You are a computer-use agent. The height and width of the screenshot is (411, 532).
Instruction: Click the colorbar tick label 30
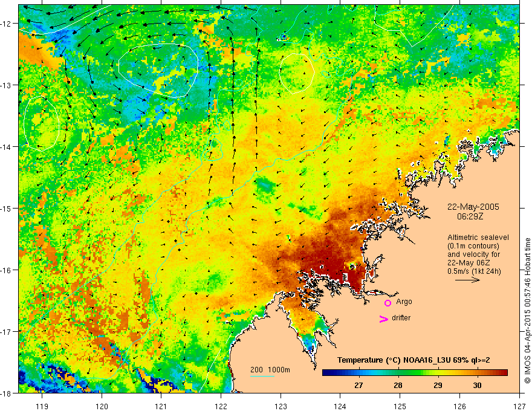(477, 385)
